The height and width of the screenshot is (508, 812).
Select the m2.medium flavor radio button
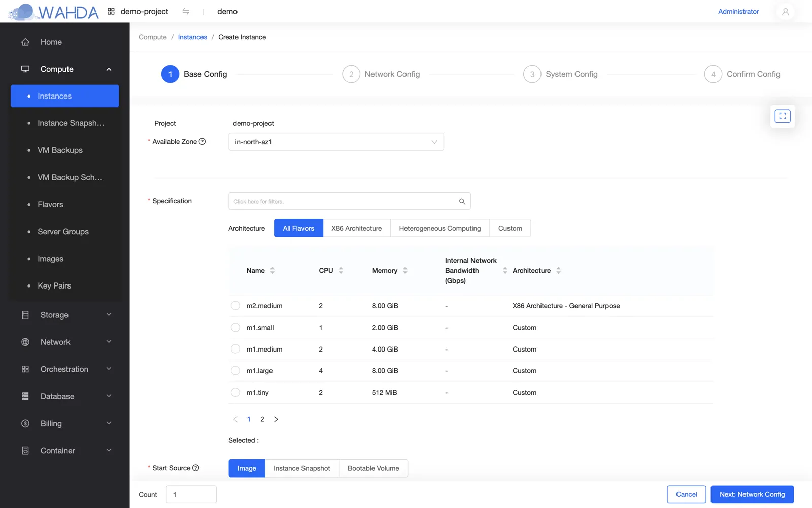tap(235, 306)
